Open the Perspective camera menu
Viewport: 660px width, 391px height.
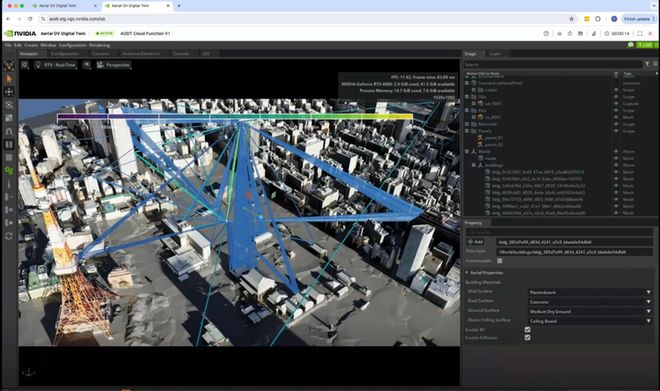coord(113,65)
